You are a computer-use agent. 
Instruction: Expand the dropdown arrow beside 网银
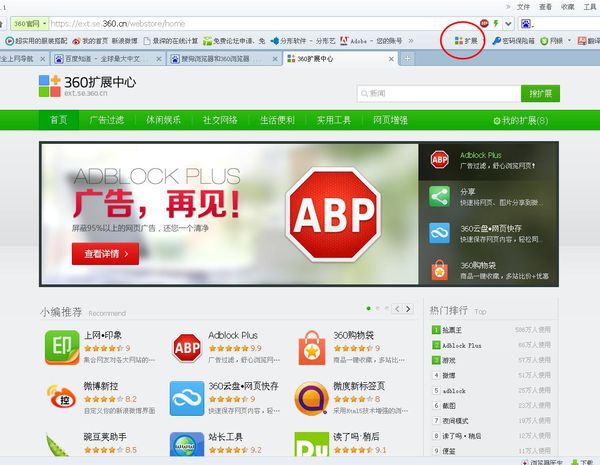[569, 41]
